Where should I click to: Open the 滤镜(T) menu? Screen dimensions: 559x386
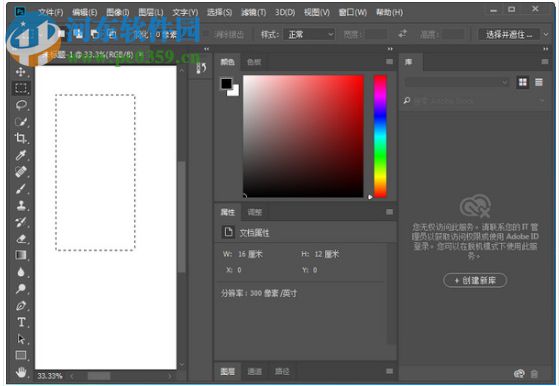coord(253,12)
